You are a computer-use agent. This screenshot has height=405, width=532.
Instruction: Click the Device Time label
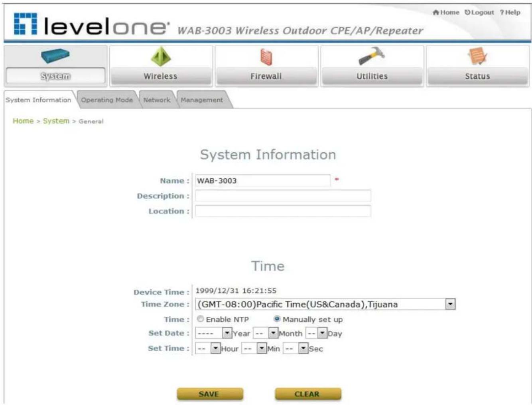click(x=162, y=292)
